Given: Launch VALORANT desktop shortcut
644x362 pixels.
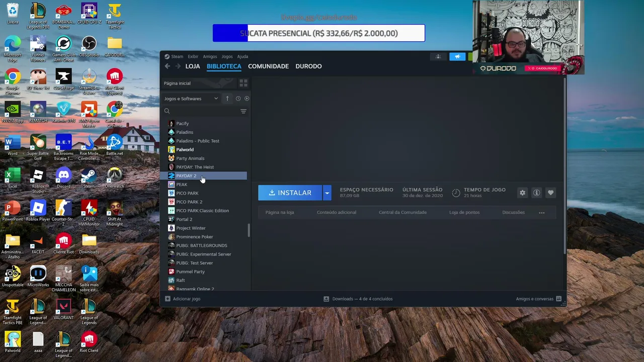Looking at the screenshot, I should pyautogui.click(x=63, y=310).
